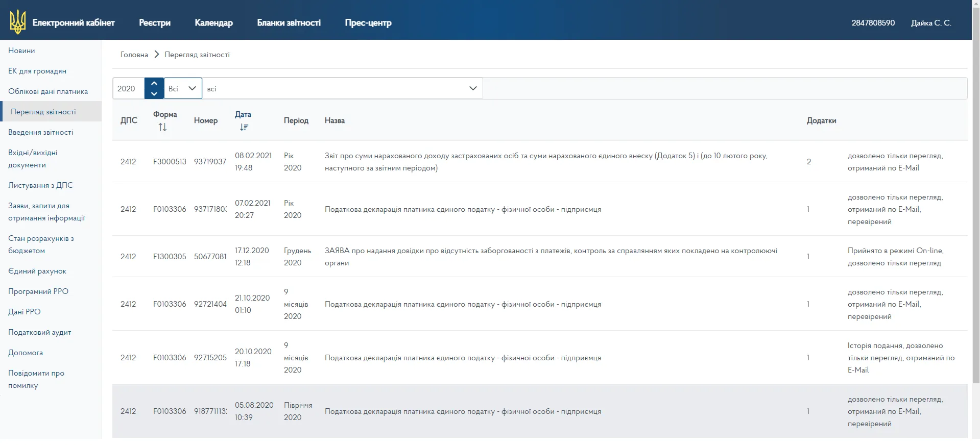Open Введення звітності in sidebar
Screen dimensions: 980x445
41,132
